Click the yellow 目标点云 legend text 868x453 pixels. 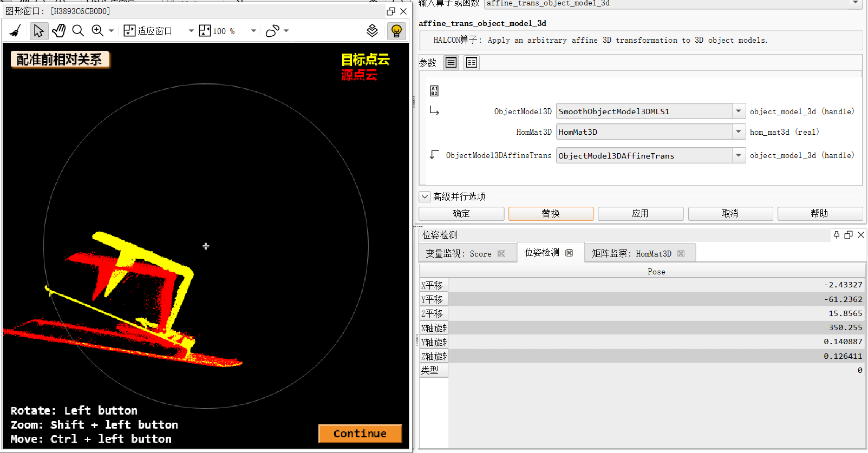pyautogui.click(x=366, y=60)
